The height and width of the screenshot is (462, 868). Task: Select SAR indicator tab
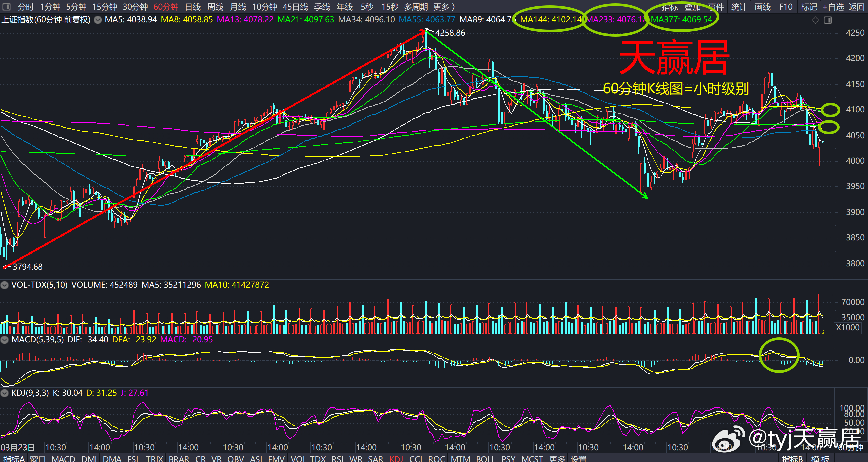pos(375,458)
